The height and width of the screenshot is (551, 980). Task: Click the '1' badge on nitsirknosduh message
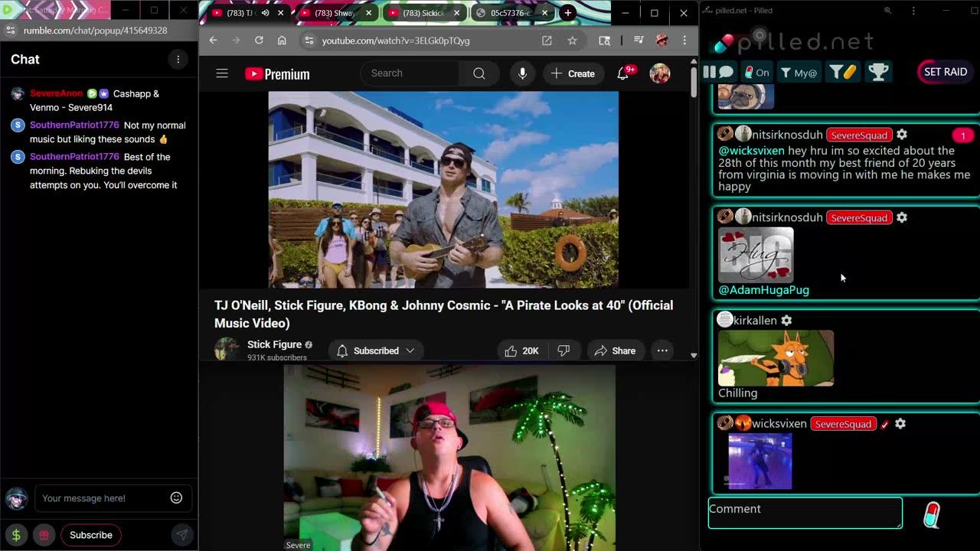(962, 135)
